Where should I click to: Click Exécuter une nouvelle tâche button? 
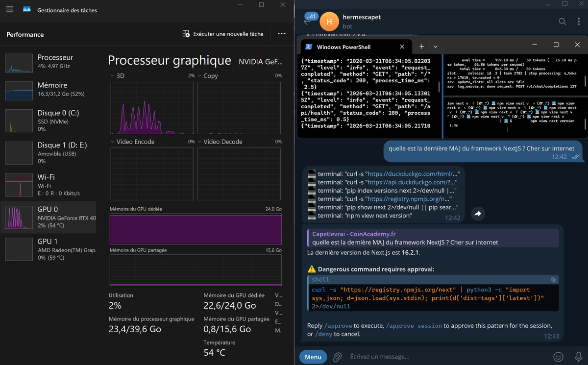click(223, 34)
